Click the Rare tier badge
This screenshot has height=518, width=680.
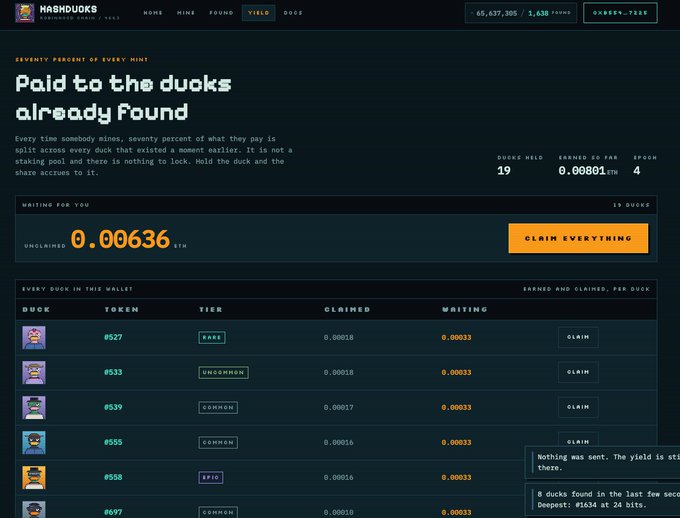(x=212, y=338)
